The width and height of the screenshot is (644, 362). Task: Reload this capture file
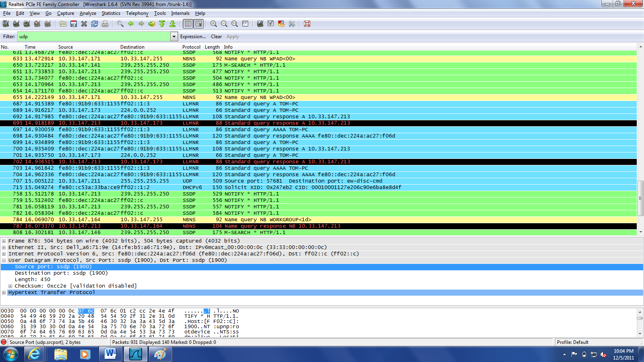95,24
